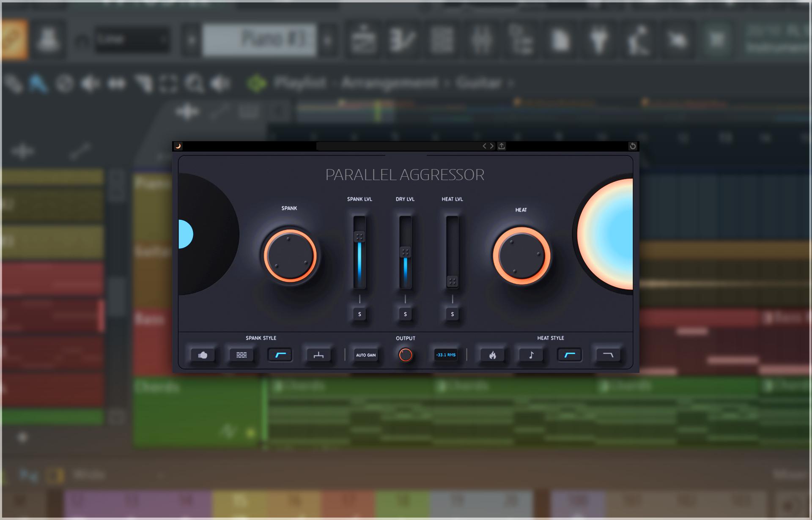
Task: Click the SPANK LVL fader handle
Action: [x=359, y=237]
